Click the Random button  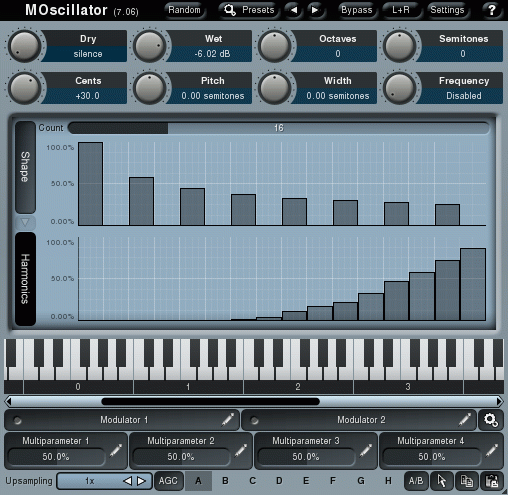pos(184,10)
